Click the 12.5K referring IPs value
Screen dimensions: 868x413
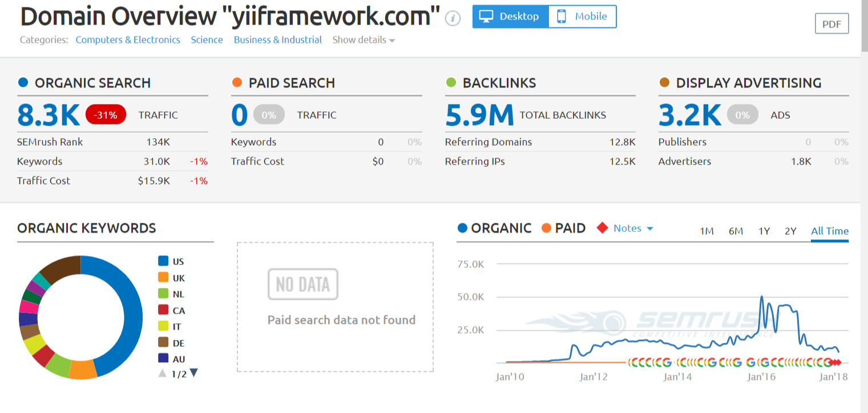click(x=622, y=162)
